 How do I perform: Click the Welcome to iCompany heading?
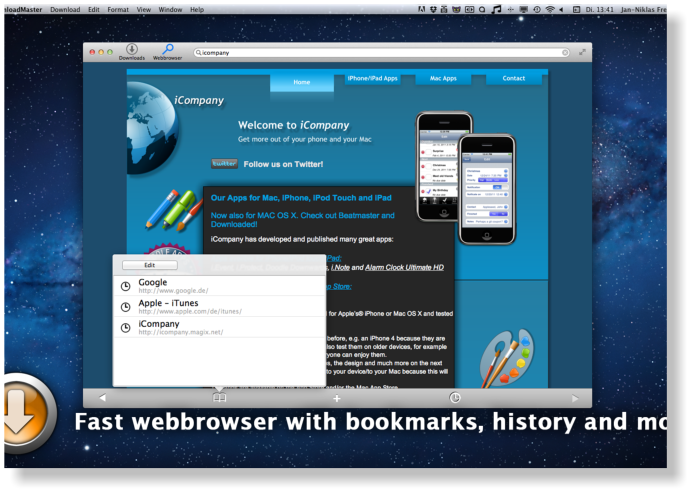(293, 126)
